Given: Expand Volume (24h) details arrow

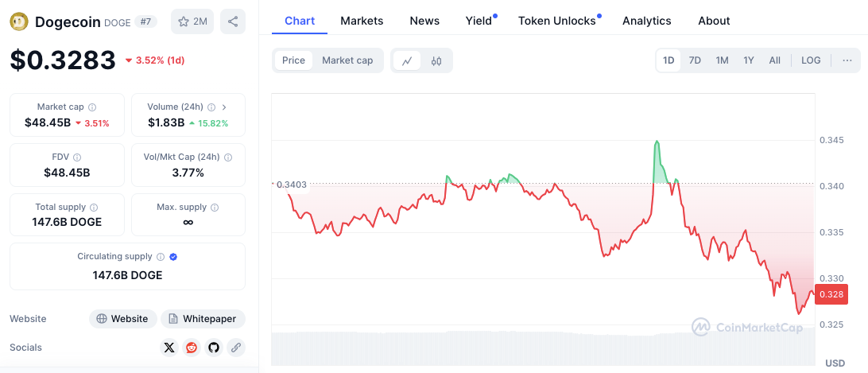Looking at the screenshot, I should (224, 107).
